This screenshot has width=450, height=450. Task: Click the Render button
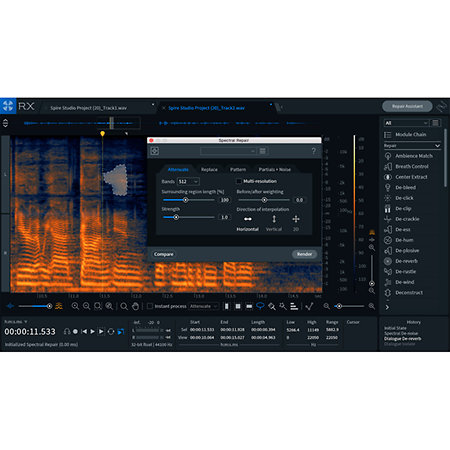tap(304, 254)
